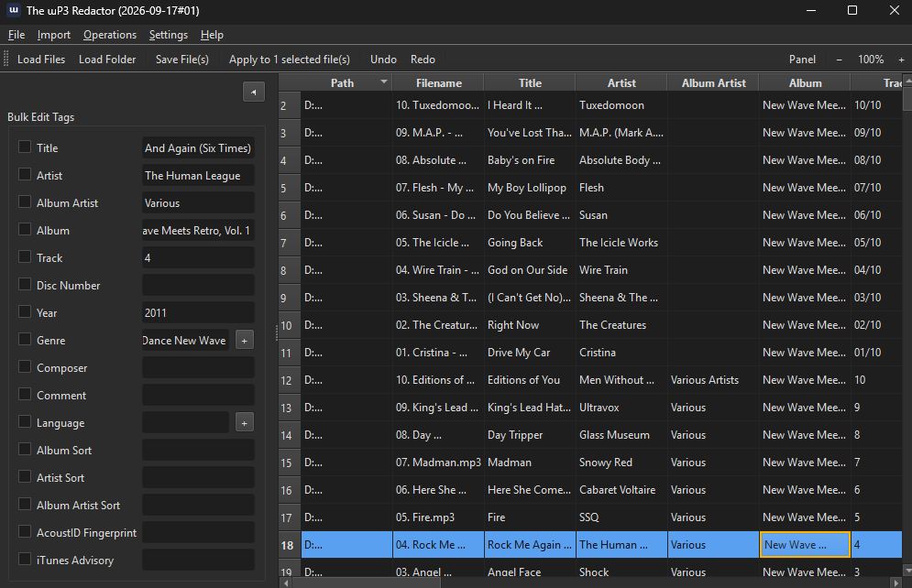912x588 pixels.
Task: Click the Artist field showing The Human League
Action: coord(198,176)
